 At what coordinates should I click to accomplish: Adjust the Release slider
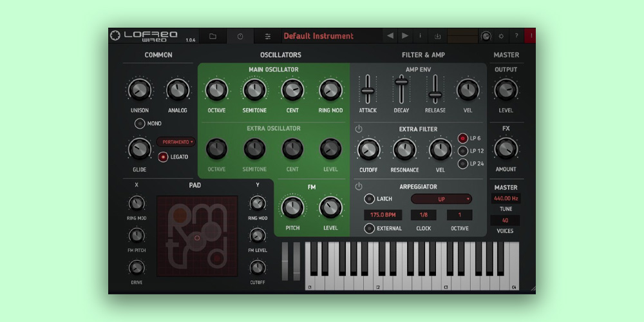tap(435, 95)
